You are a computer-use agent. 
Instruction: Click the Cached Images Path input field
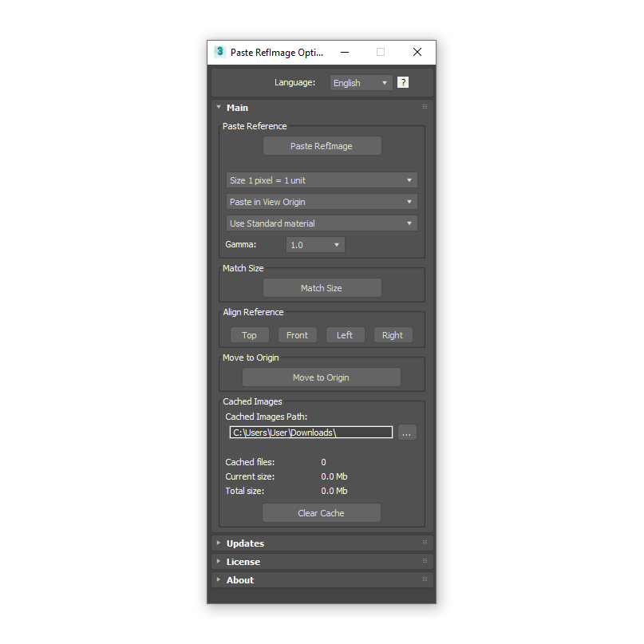tap(311, 433)
